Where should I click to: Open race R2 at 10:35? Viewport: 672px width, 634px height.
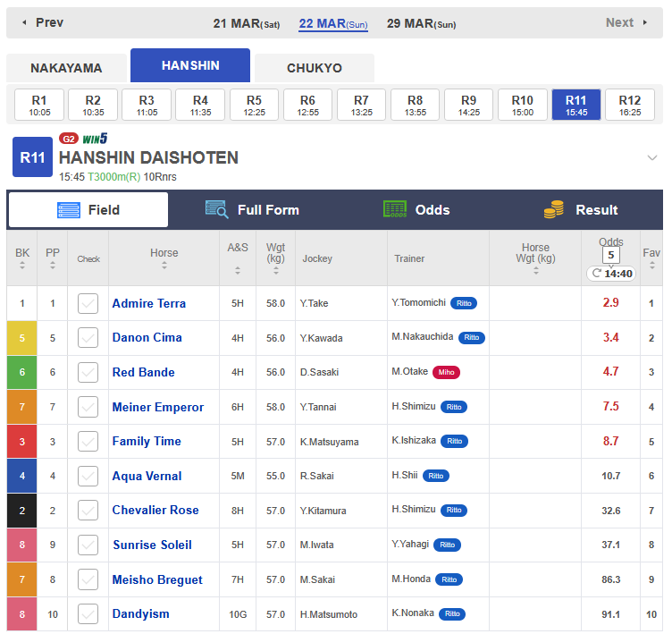[93, 105]
